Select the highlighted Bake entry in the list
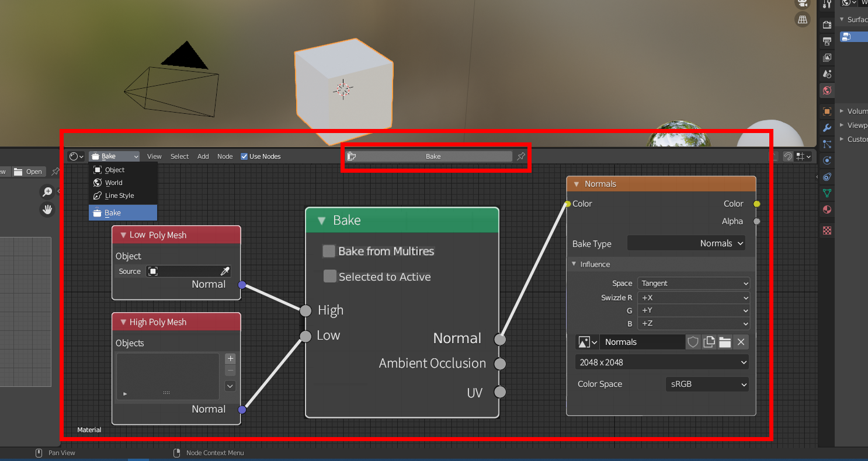 [123, 213]
